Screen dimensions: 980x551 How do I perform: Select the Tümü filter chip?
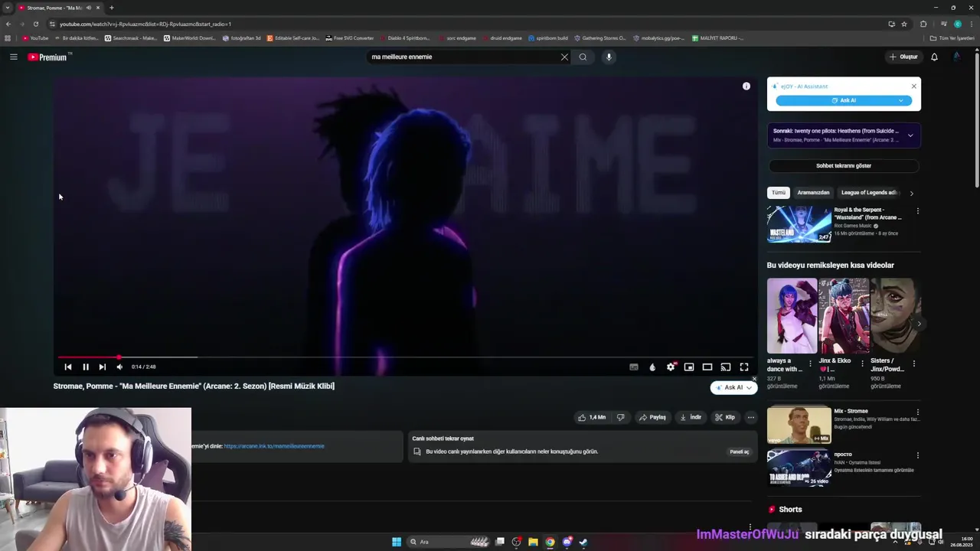(x=778, y=193)
